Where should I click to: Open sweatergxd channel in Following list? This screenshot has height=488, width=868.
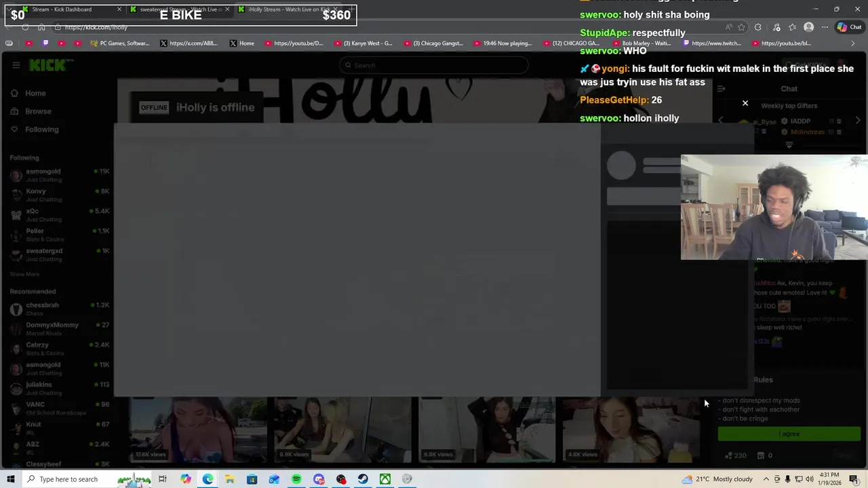pyautogui.click(x=59, y=254)
